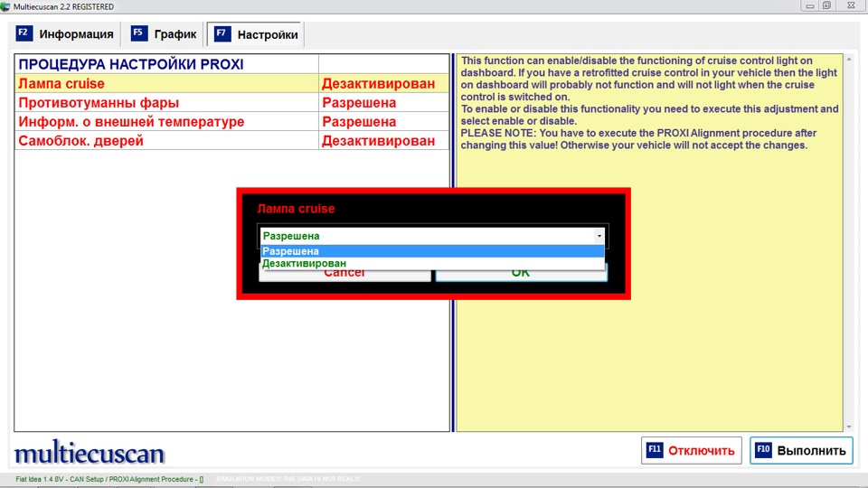
Task: Choose Дезактивирован option in dropdown list
Action: pos(432,263)
